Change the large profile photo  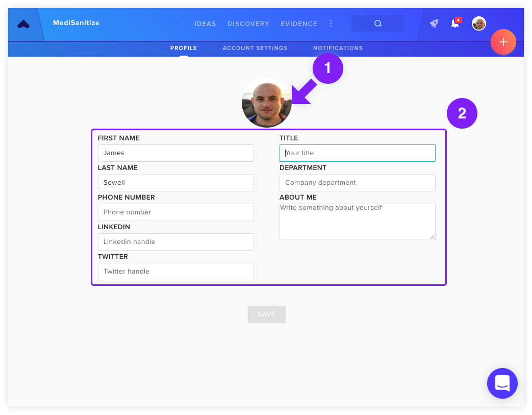click(267, 102)
